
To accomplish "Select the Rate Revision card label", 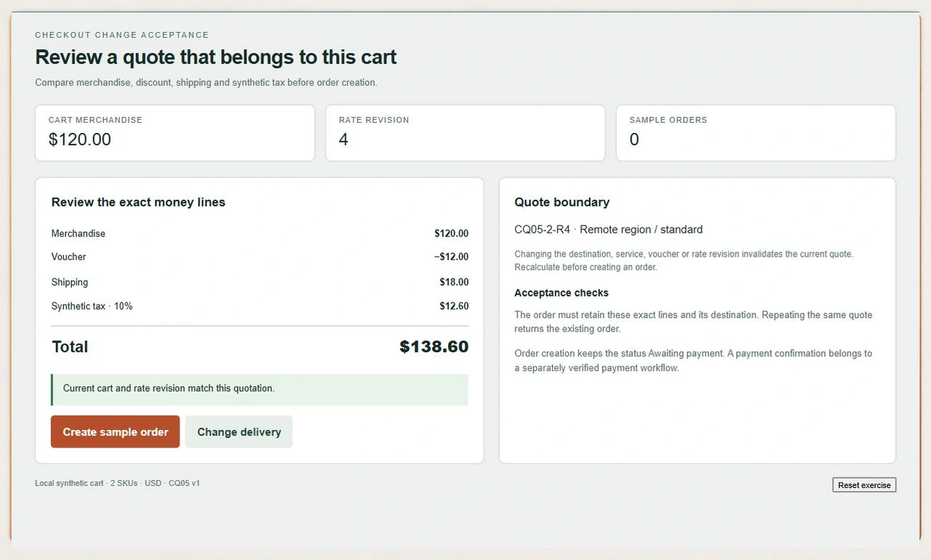I will click(x=374, y=120).
